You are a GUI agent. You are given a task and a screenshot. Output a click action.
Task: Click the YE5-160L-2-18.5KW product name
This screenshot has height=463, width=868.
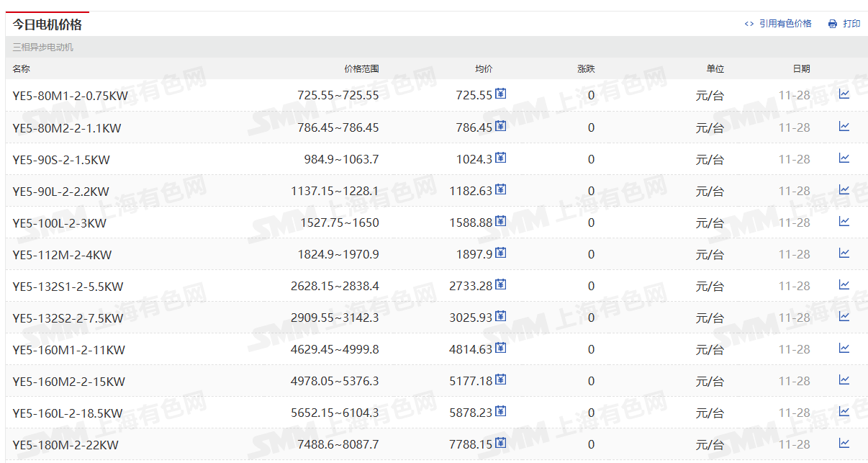(68, 413)
